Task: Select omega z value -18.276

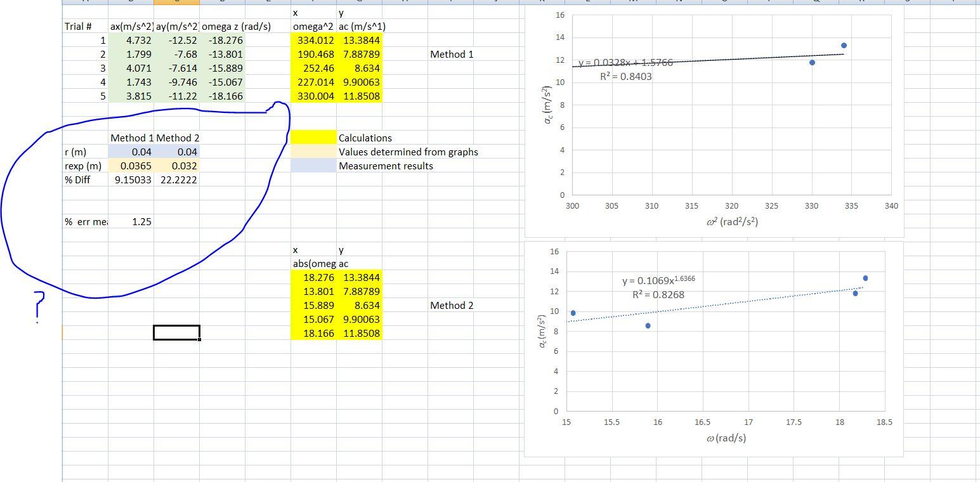Action: pos(222,40)
